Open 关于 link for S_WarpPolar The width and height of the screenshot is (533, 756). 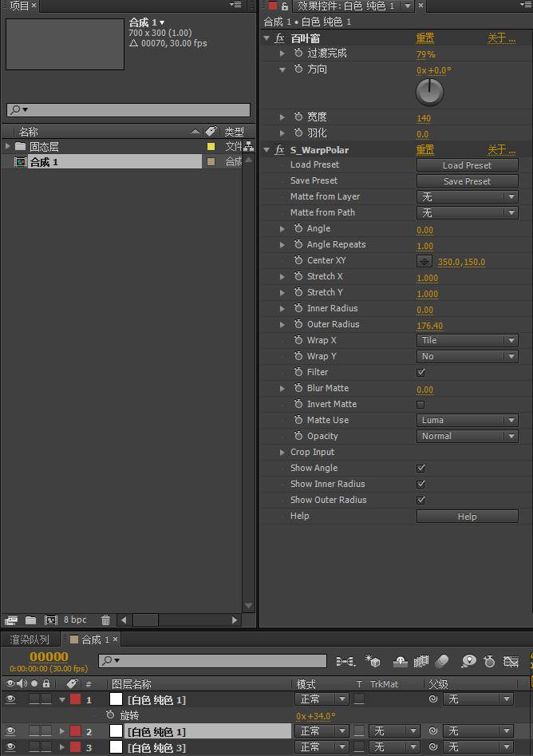[x=501, y=150]
